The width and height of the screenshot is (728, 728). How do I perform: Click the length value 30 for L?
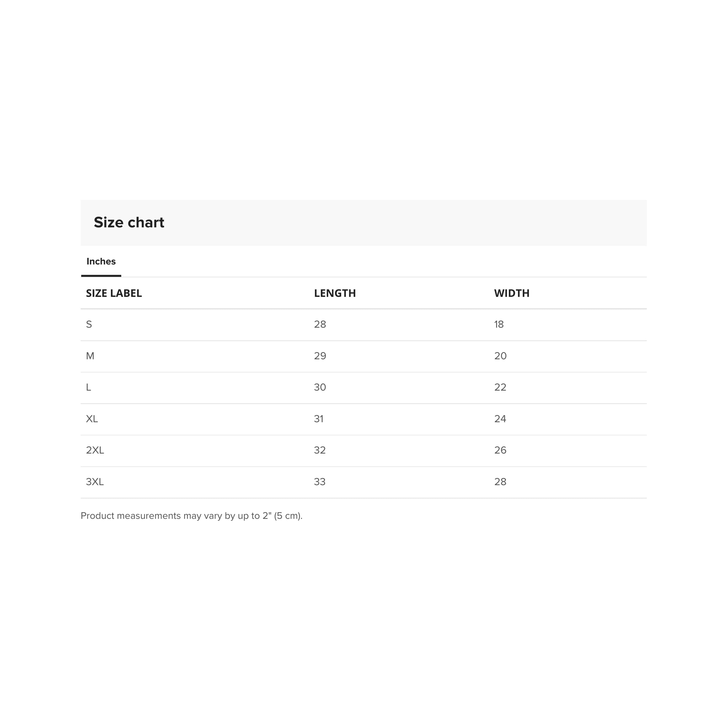tap(320, 387)
